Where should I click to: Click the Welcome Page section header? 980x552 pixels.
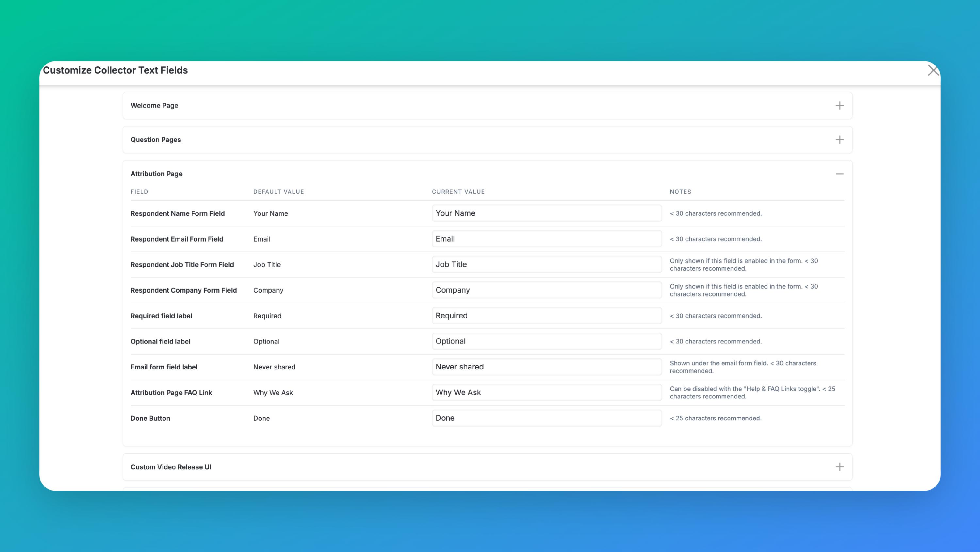click(155, 106)
